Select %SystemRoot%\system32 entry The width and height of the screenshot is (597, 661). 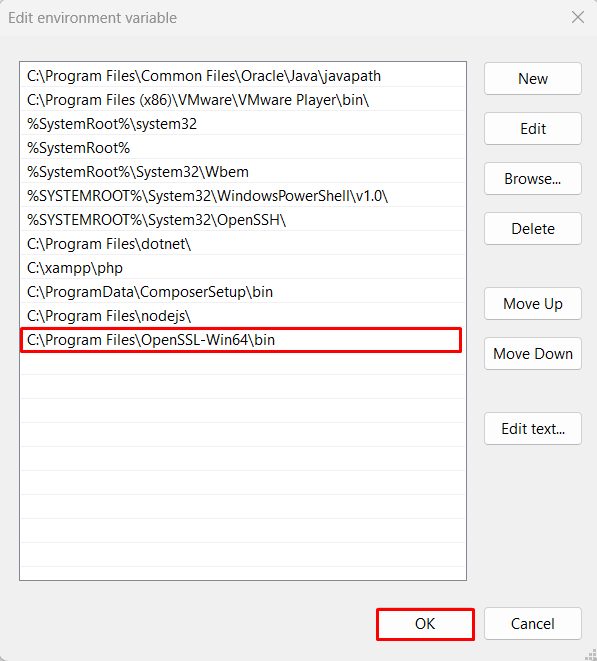click(243, 124)
